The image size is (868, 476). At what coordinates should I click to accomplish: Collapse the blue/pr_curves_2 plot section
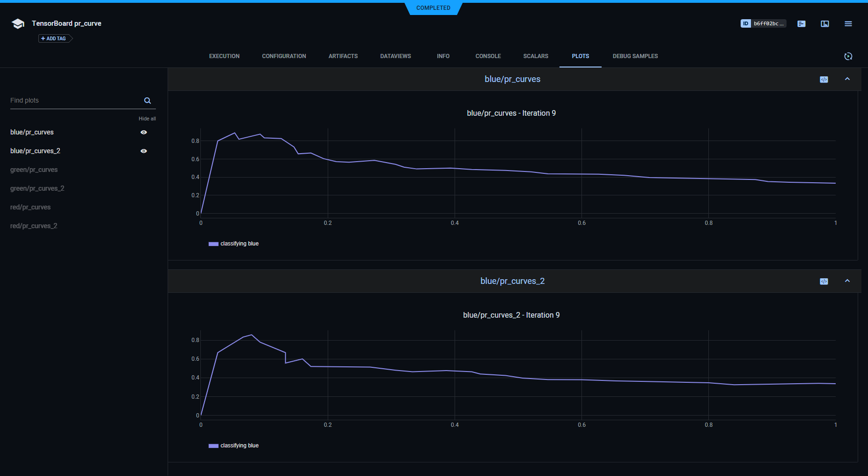(847, 281)
